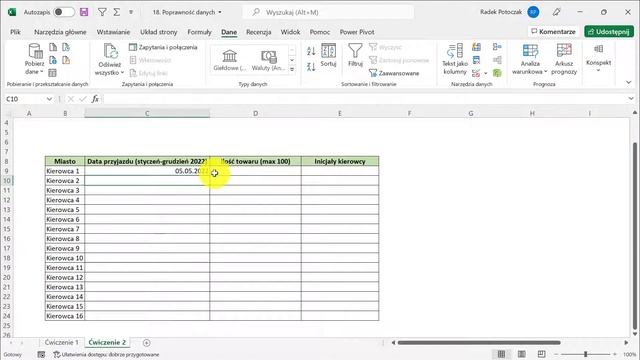Viewport: 640px width, 360px height.
Task: Open Odśwież wszystko refresh icon
Action: click(x=110, y=51)
